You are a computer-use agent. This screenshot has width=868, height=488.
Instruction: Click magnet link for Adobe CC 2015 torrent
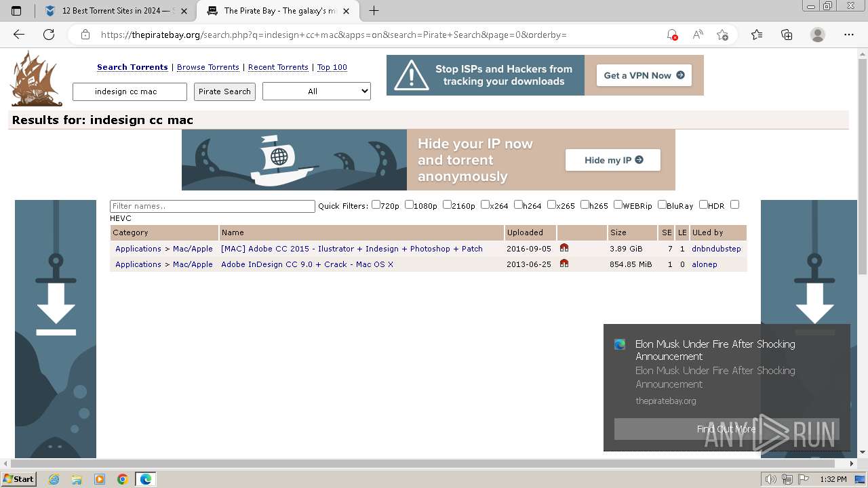point(564,248)
